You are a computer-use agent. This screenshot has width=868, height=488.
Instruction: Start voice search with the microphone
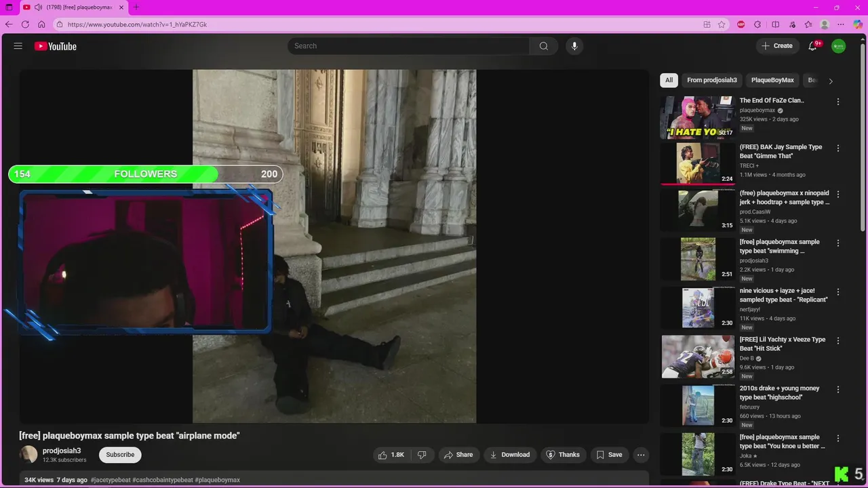point(574,46)
